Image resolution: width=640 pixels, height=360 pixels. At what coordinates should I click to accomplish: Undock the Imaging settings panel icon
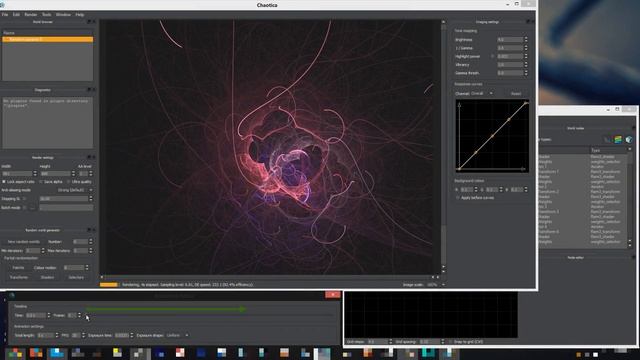[x=527, y=22]
